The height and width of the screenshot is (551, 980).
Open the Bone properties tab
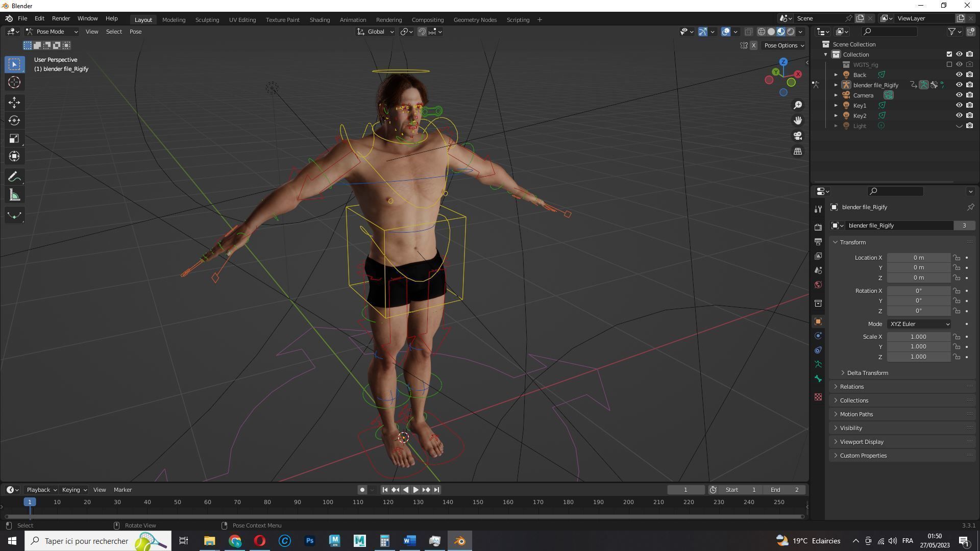click(x=818, y=379)
